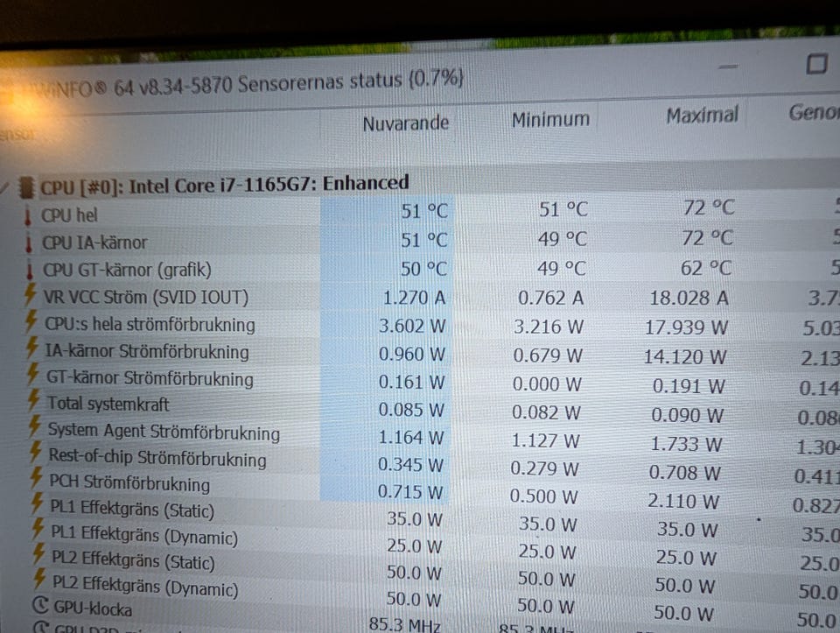Click the Minimum column header
Screen dimensions: 840x633
550,120
